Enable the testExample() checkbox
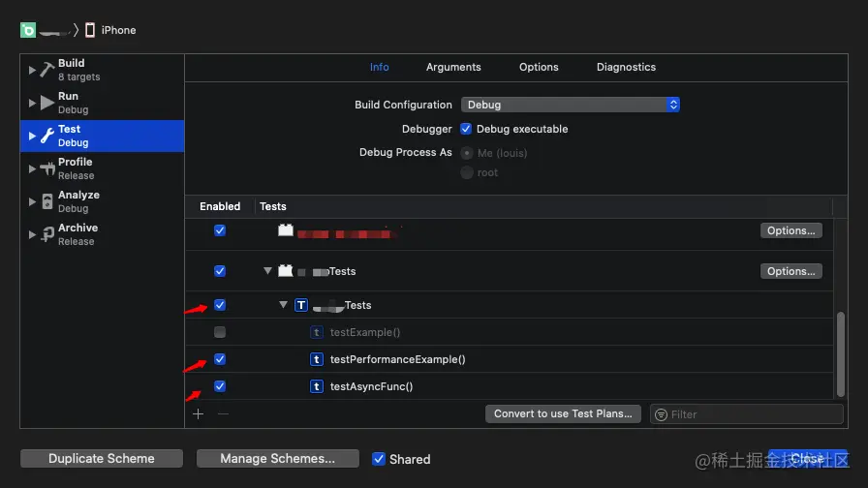 [x=220, y=332]
